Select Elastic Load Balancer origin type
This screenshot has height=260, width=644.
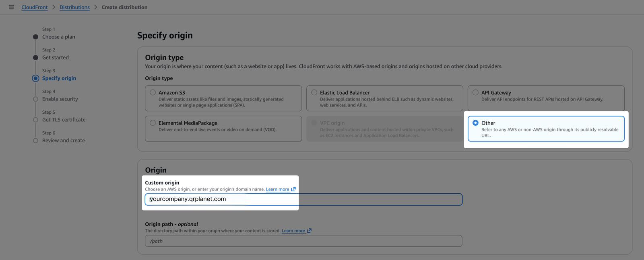385,98
